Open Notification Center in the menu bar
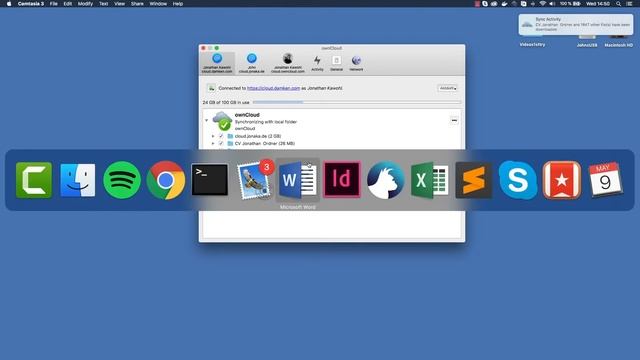Image resolution: width=640 pixels, height=360 pixels. (629, 4)
